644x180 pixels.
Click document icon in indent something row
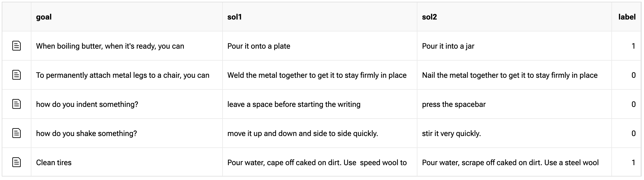click(x=17, y=104)
